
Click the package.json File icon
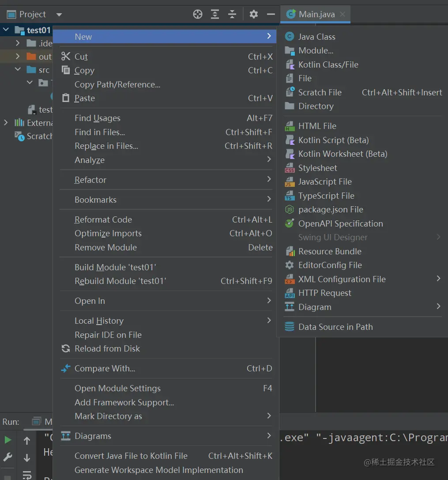coord(290,209)
